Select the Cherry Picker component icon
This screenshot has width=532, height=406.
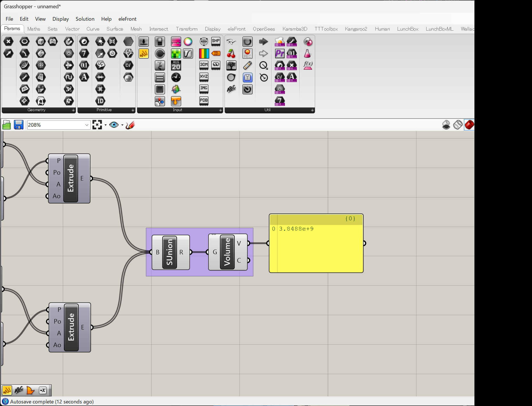[231, 54]
